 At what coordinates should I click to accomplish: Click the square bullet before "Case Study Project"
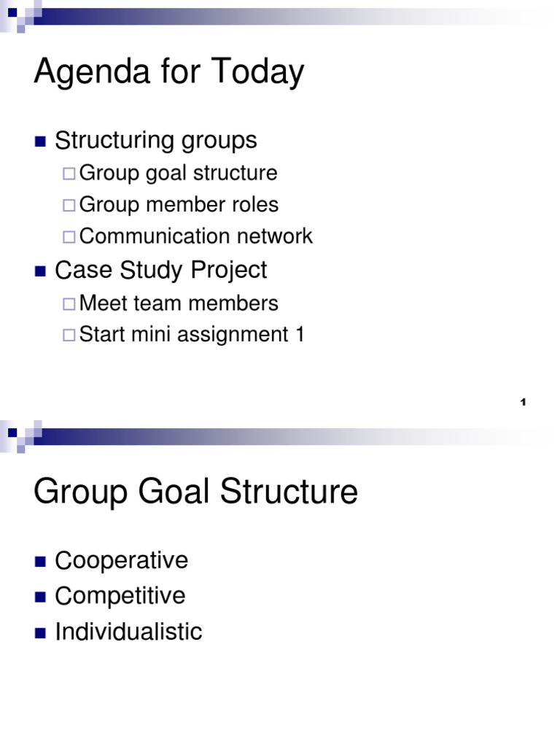pyautogui.click(x=40, y=271)
